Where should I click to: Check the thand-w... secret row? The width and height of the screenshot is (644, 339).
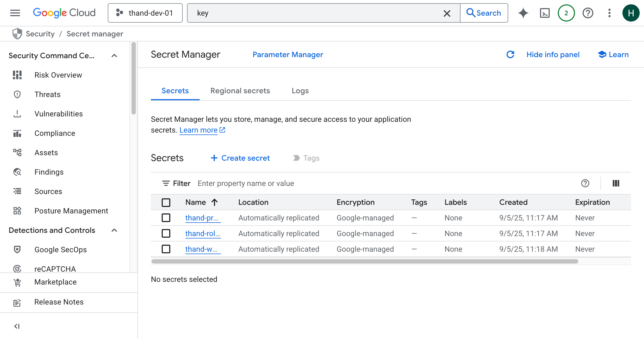tap(166, 249)
